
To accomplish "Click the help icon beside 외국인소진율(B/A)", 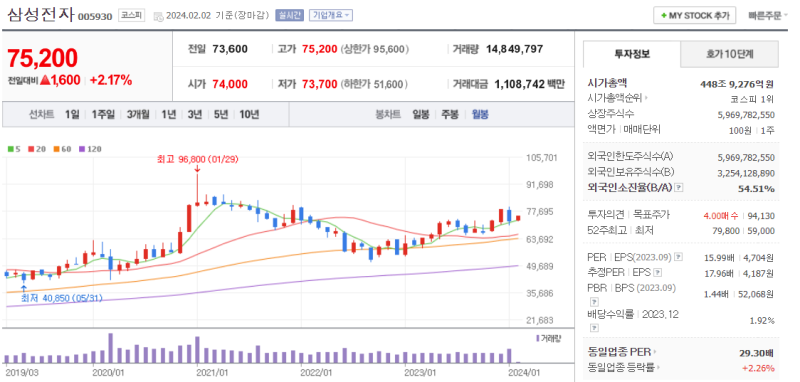I will pyautogui.click(x=678, y=188).
